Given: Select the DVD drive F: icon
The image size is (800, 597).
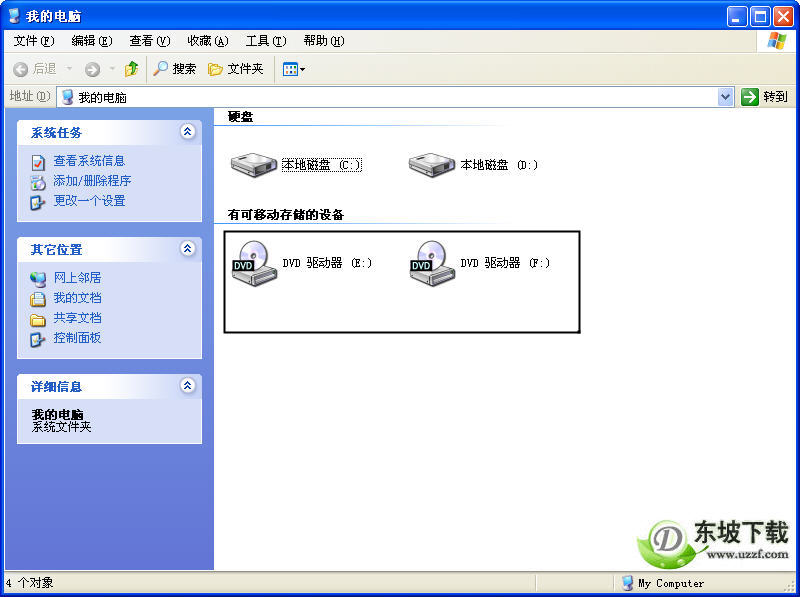Looking at the screenshot, I should 433,263.
